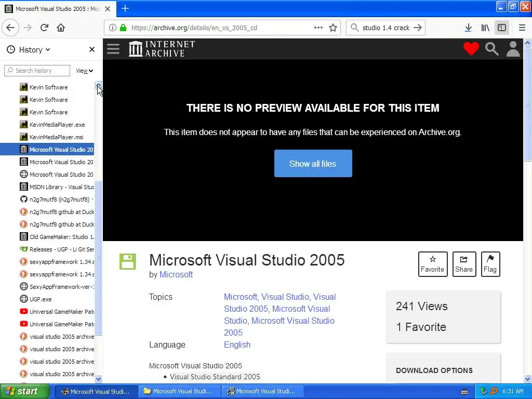
Task: Bookmark this page with the star icon
Action: [x=333, y=28]
